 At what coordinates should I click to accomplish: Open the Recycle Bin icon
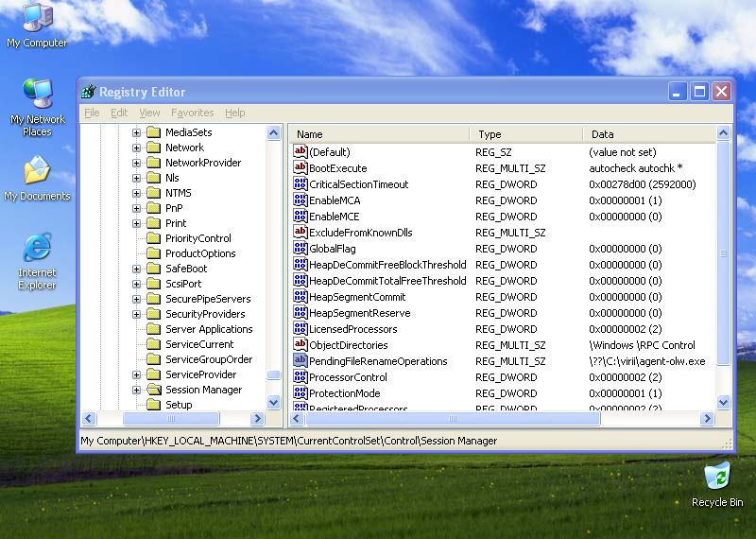pos(717,485)
